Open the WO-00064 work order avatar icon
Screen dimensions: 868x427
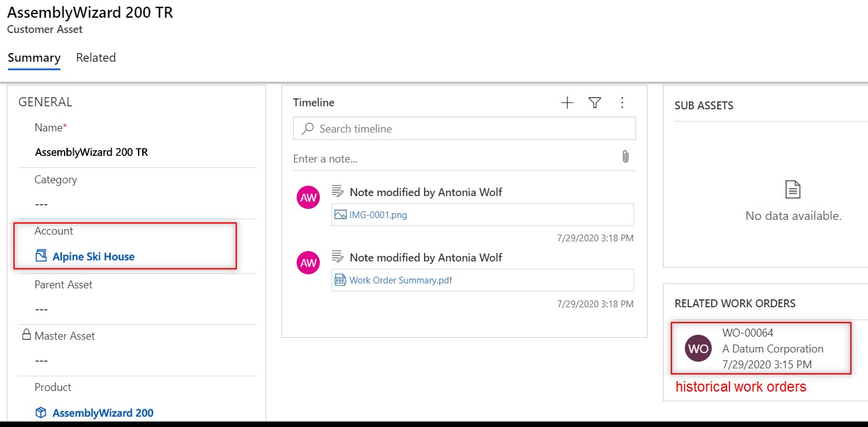pos(697,348)
